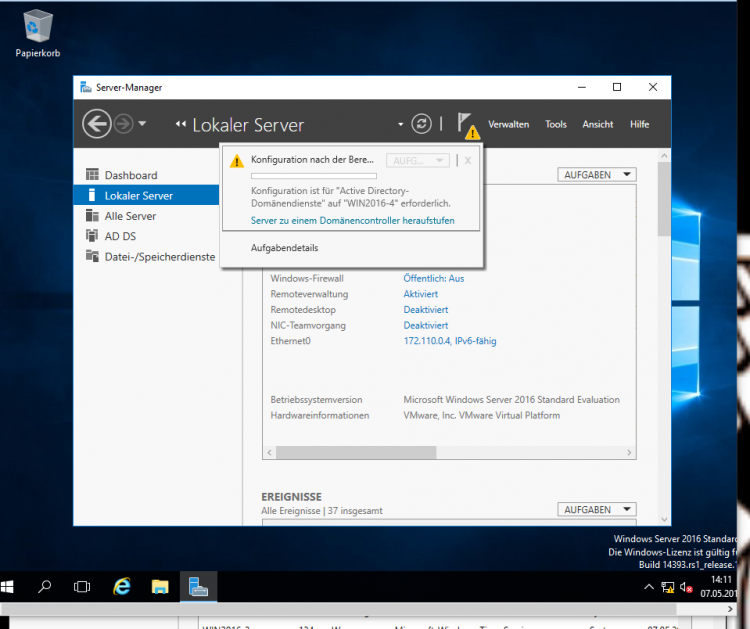
Task: Click the back navigation arrow
Action: (96, 124)
